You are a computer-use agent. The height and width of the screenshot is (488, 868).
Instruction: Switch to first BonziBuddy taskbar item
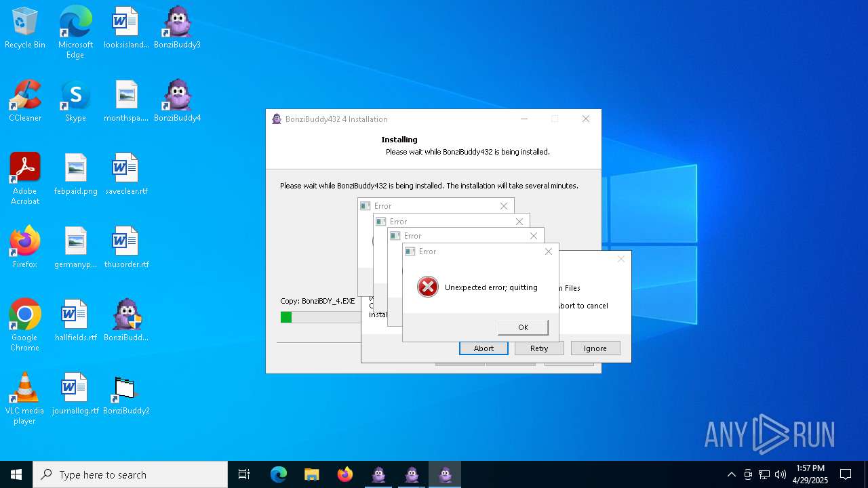[378, 474]
